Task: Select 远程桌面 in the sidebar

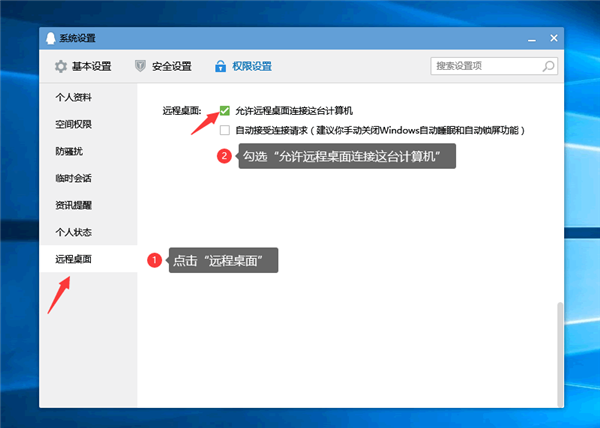Action: coord(73,260)
